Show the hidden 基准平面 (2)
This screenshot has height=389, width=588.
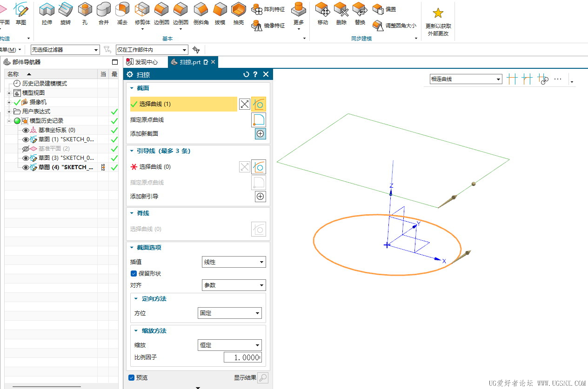[x=26, y=149]
